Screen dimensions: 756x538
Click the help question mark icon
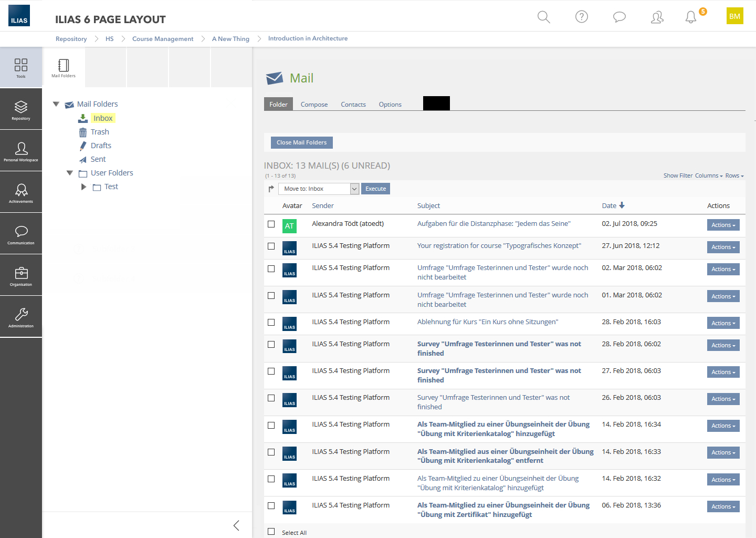(582, 17)
